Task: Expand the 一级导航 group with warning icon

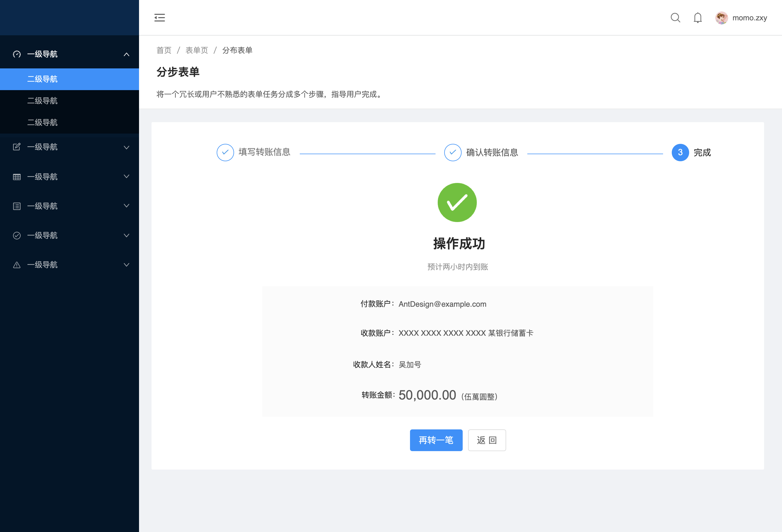Action: click(127, 265)
